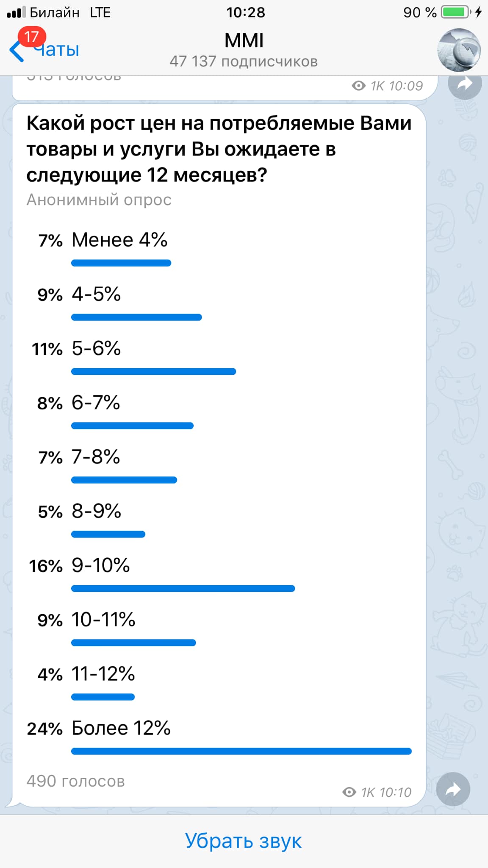Tap the views eye icon at 10:10

pos(349,792)
